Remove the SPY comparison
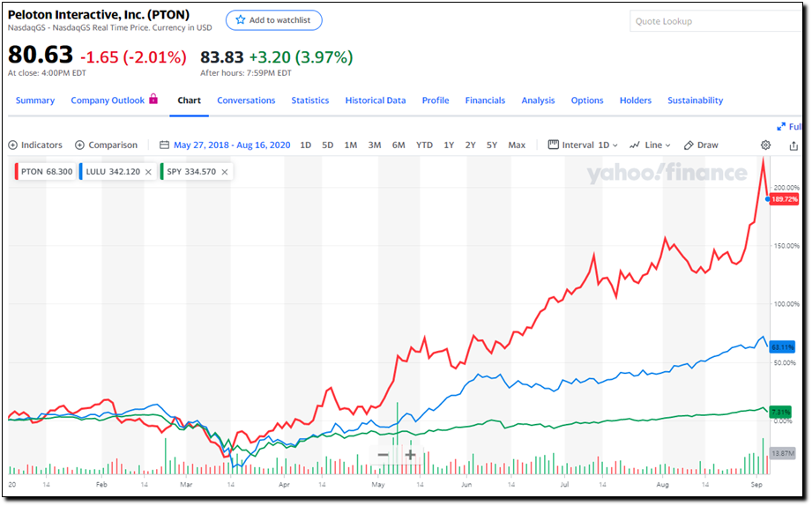 point(225,172)
